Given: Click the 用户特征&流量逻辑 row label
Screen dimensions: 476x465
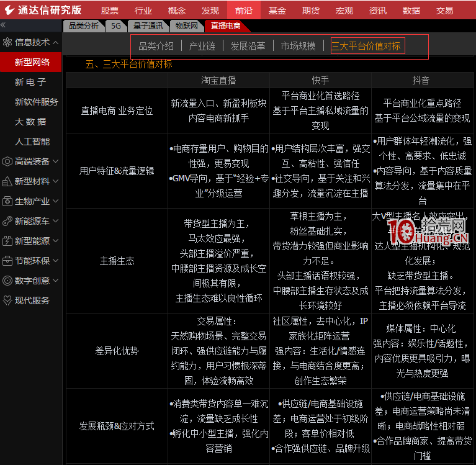Looking at the screenshot, I should coord(117,171).
